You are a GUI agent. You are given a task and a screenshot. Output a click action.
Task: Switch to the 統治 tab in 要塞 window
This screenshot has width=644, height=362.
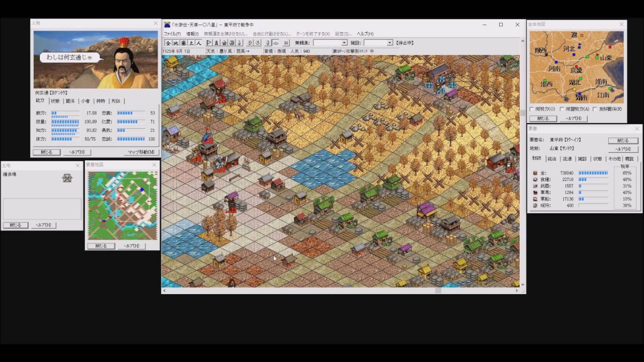552,159
